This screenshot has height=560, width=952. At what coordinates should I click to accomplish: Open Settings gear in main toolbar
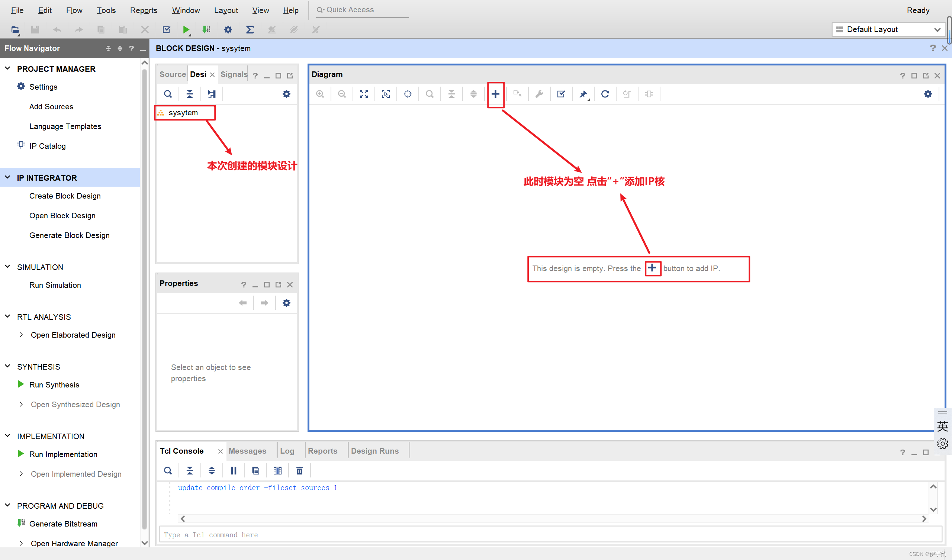coord(228,29)
